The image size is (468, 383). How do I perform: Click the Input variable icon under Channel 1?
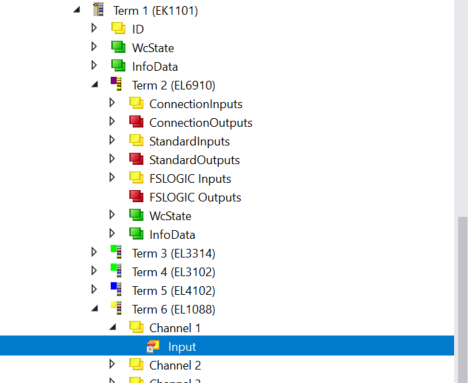click(153, 347)
